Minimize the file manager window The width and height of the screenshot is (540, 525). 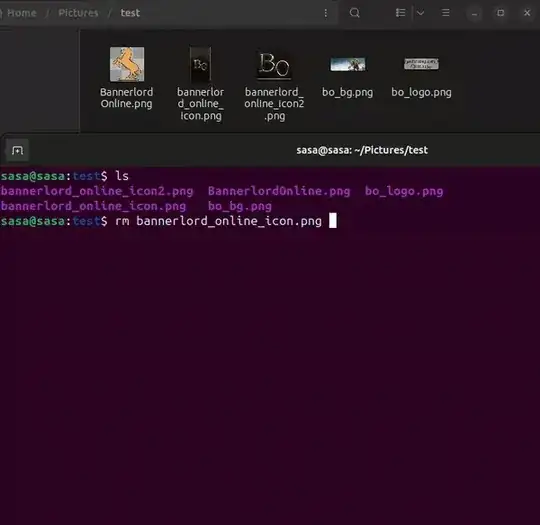475,13
